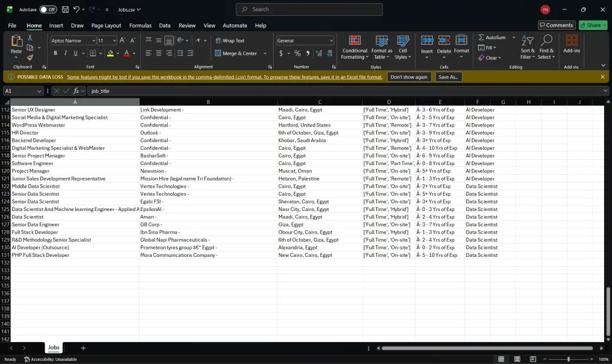Expand the AutoSum dropdown arrow

(513, 37)
